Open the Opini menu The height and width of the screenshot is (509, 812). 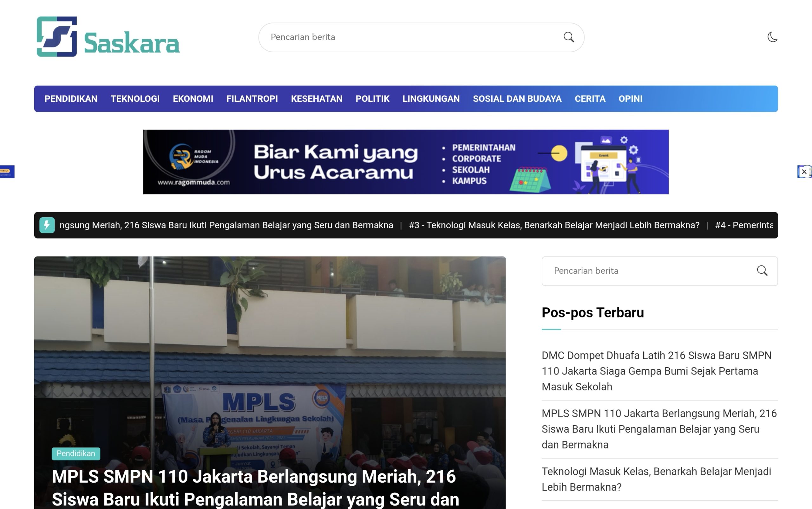[x=630, y=99]
